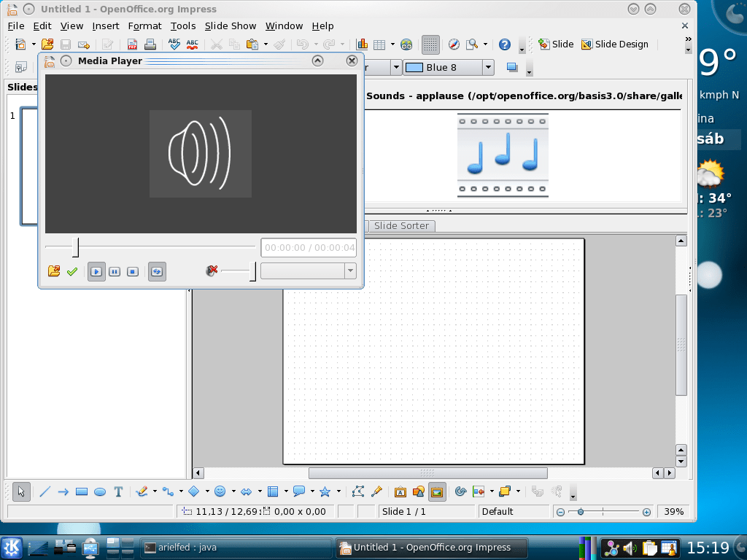Open the Blue 8 color dropdown

pyautogui.click(x=489, y=66)
